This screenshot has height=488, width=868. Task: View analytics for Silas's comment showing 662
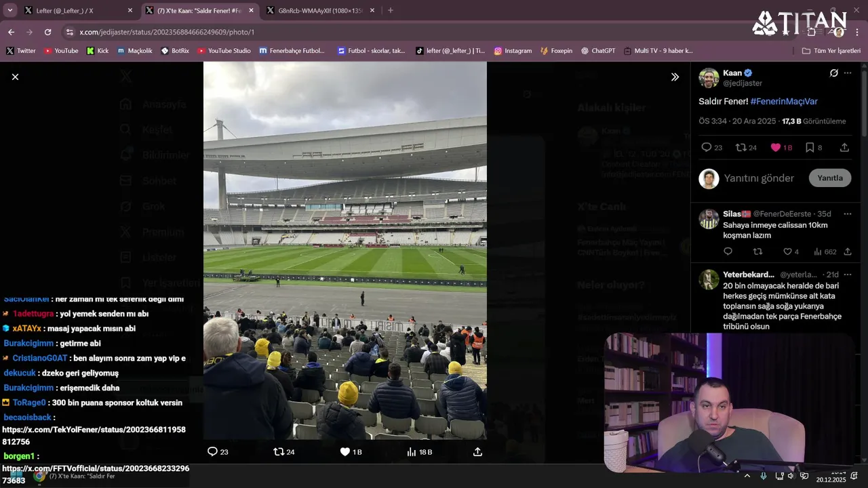825,251
